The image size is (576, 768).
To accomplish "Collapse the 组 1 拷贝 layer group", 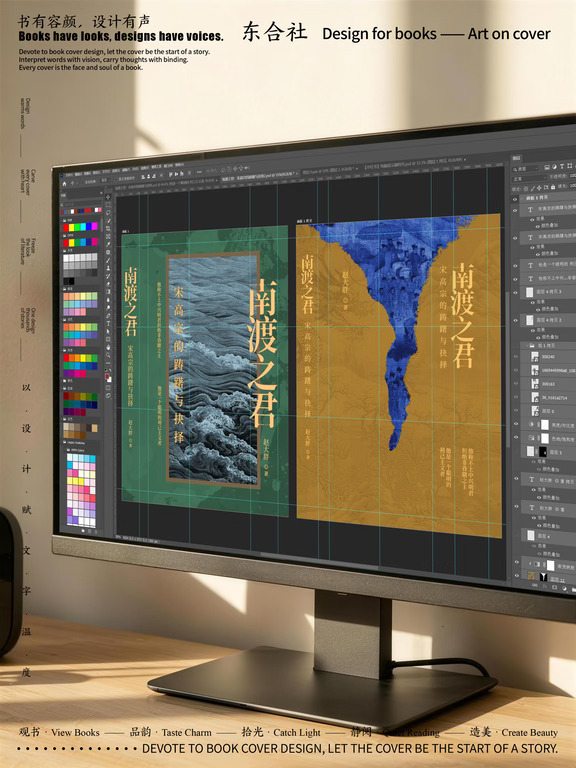I will coord(527,346).
